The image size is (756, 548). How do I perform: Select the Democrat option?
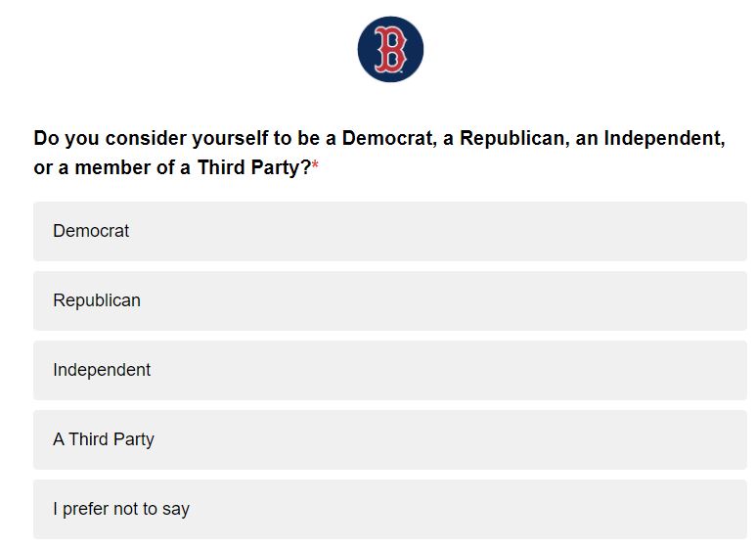pos(389,232)
